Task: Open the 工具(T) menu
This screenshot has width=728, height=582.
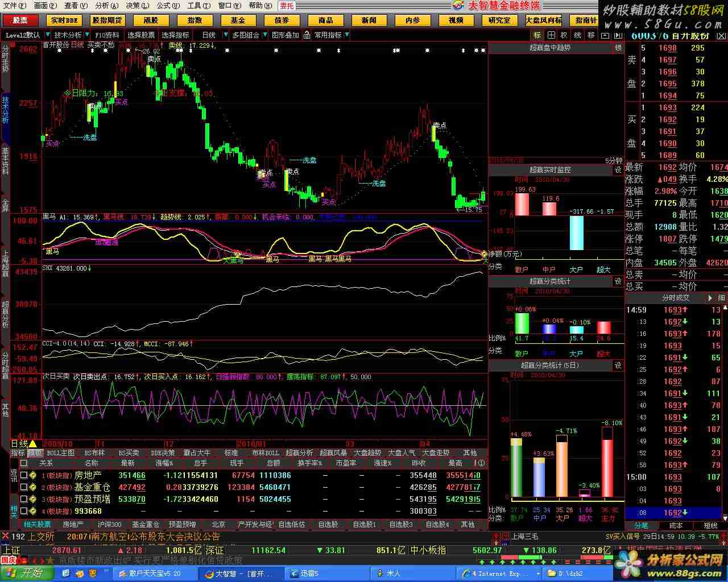Action: pos(198,6)
